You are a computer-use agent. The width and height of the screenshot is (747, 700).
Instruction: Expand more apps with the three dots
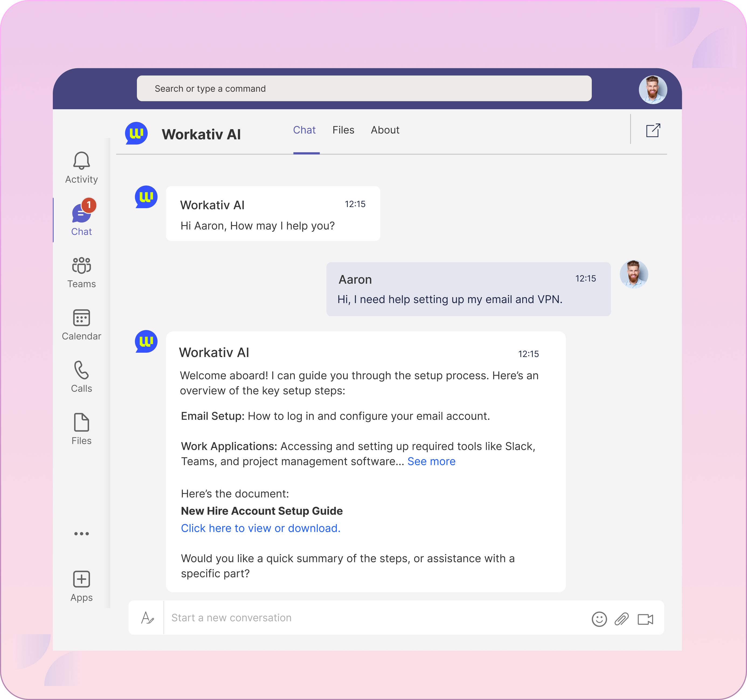(81, 534)
